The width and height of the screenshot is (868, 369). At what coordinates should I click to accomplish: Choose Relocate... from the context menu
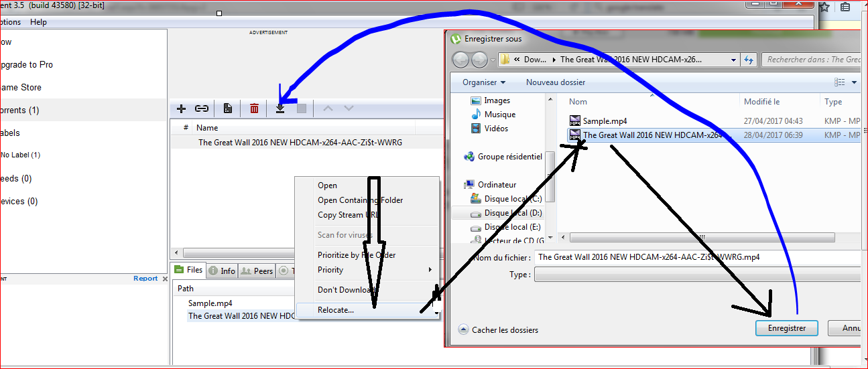click(x=335, y=309)
